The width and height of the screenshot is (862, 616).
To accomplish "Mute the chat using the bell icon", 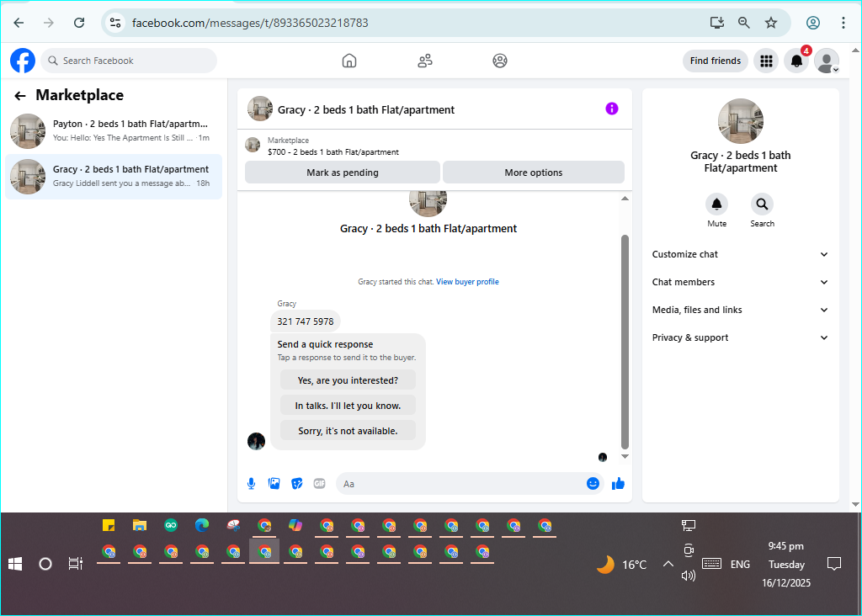I will pyautogui.click(x=717, y=204).
